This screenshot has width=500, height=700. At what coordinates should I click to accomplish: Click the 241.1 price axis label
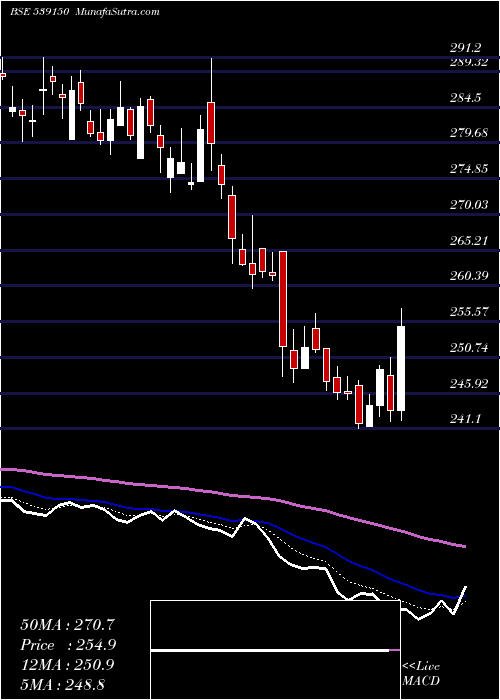pos(466,419)
